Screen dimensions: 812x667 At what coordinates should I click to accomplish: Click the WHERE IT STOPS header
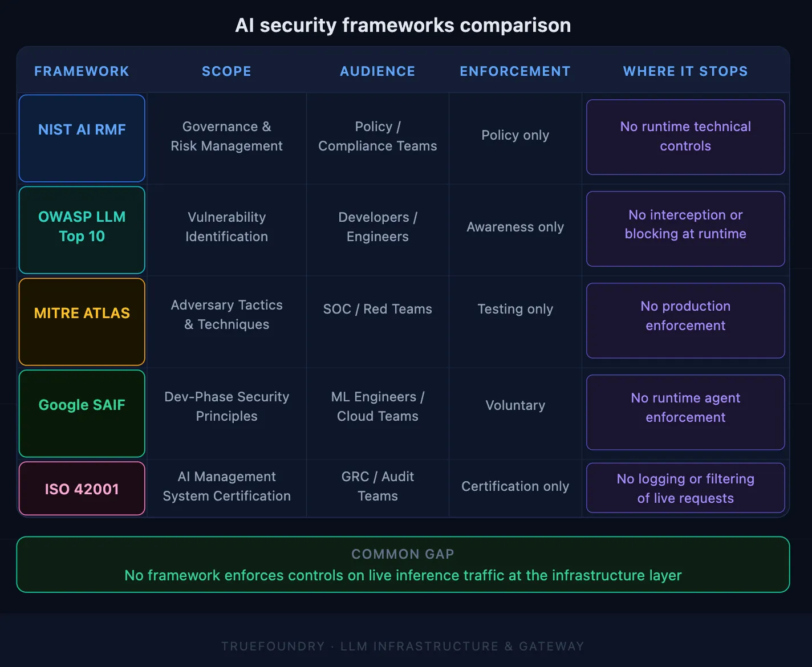tap(685, 71)
